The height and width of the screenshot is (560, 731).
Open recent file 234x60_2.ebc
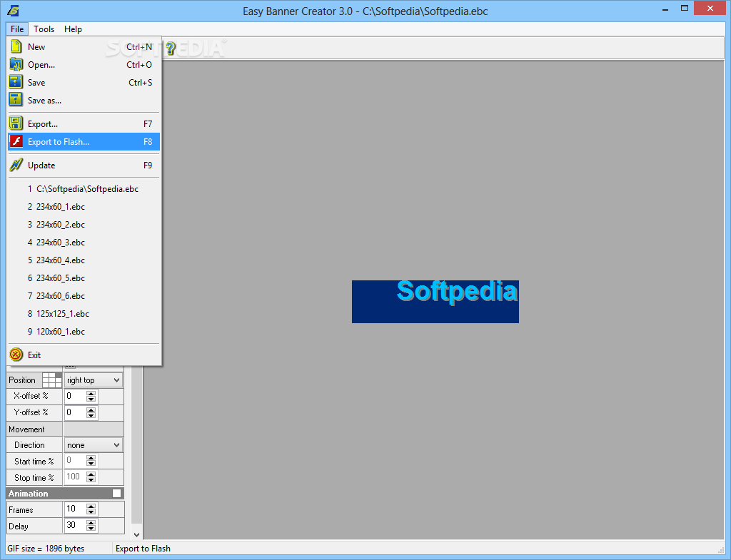tap(84, 224)
